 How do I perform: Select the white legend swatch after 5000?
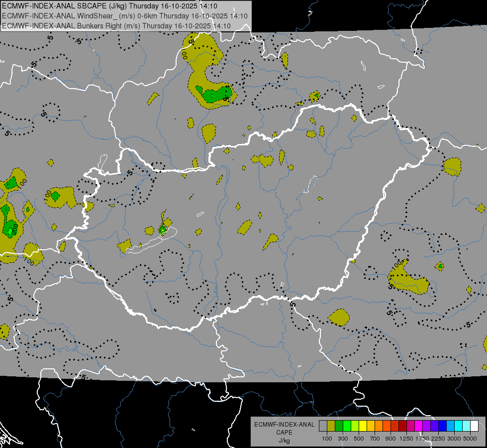475,426
